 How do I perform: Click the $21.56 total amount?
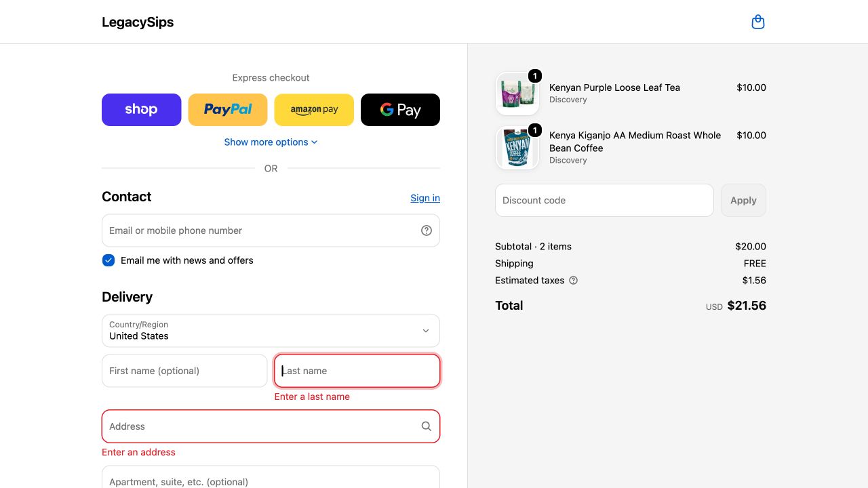click(747, 306)
